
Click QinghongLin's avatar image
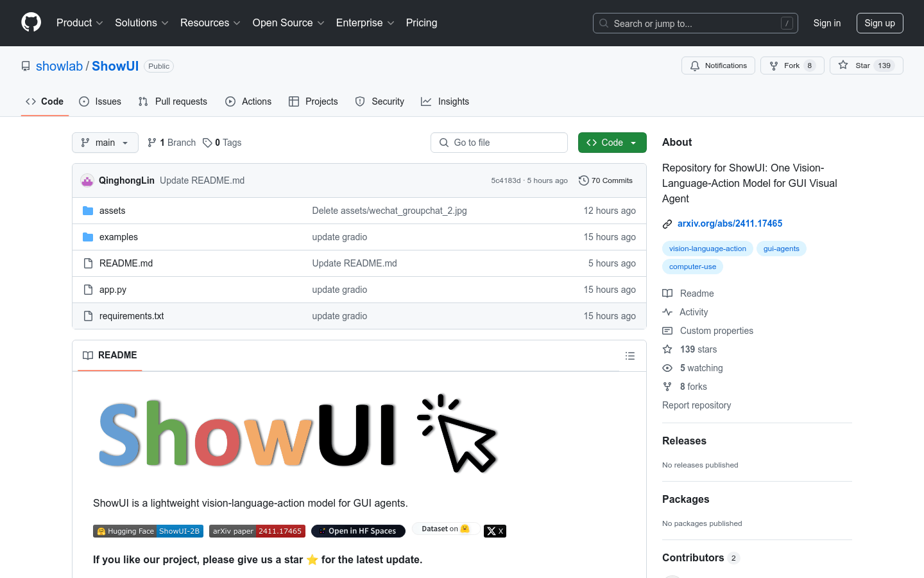click(x=87, y=180)
